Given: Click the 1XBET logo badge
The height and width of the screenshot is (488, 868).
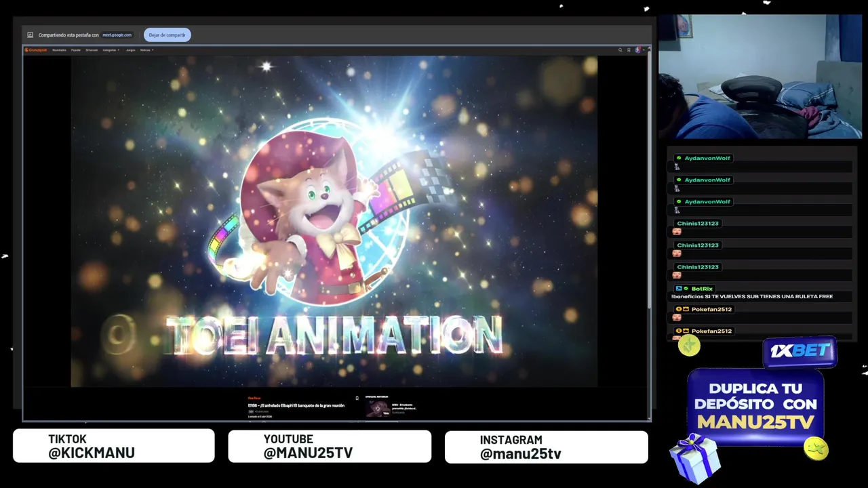Looking at the screenshot, I should [x=800, y=351].
